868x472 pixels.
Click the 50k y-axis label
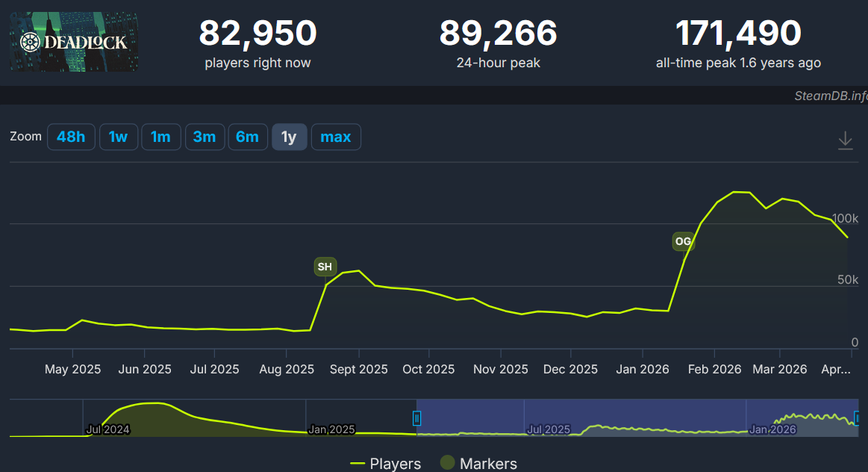pyautogui.click(x=848, y=280)
